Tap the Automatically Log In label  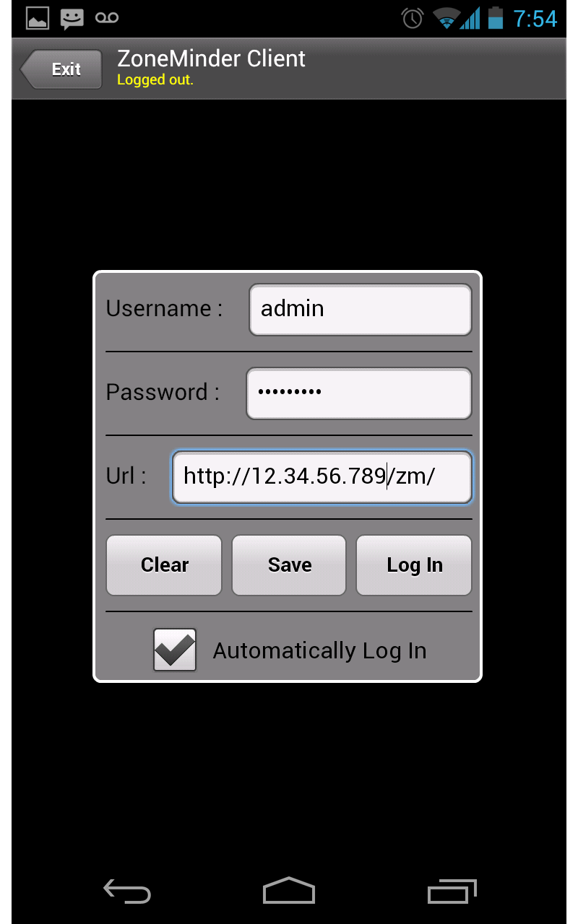coord(319,651)
